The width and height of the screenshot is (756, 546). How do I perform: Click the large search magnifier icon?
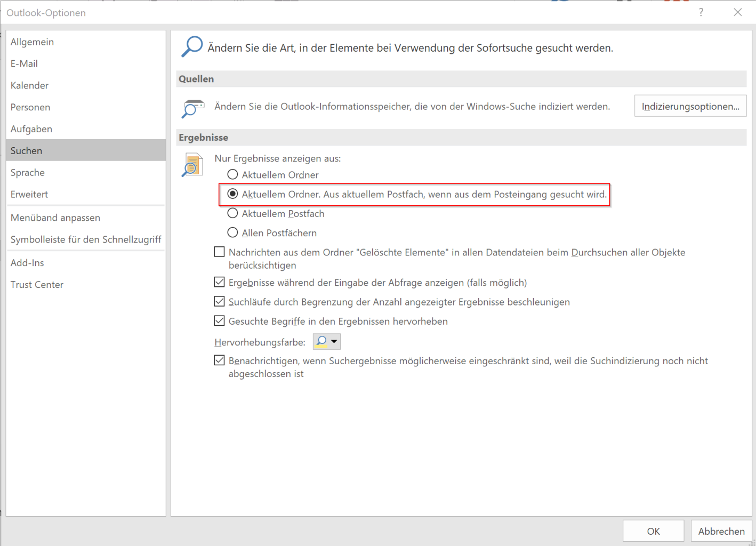tap(192, 46)
